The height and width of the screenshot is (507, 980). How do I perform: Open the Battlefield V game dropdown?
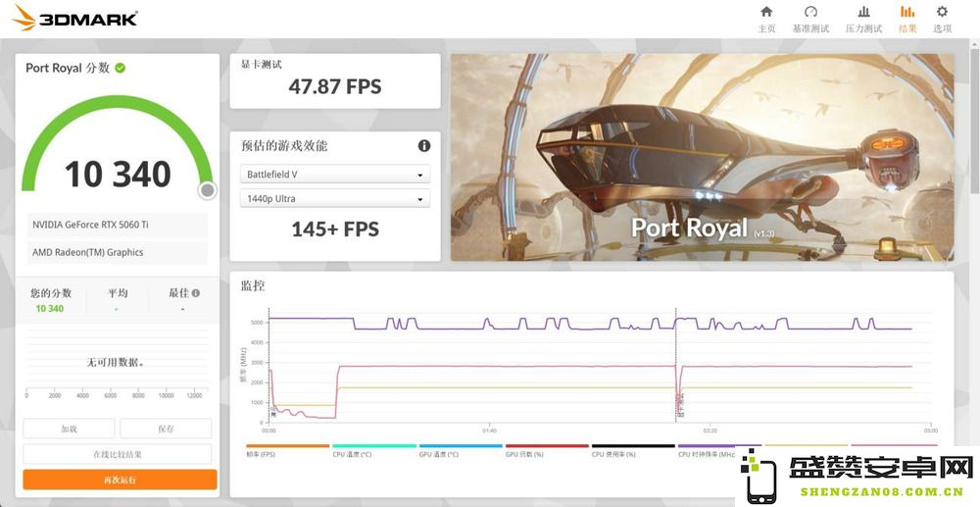click(335, 175)
